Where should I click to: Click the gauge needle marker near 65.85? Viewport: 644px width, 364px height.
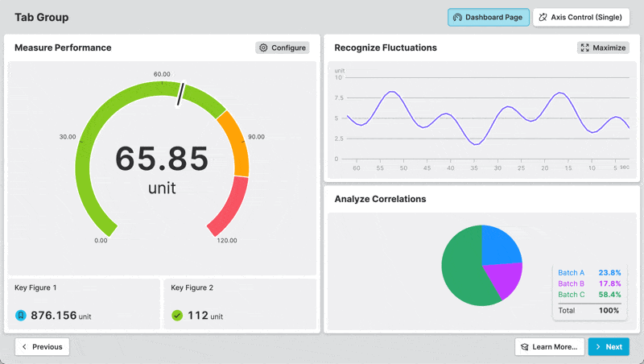point(182,93)
